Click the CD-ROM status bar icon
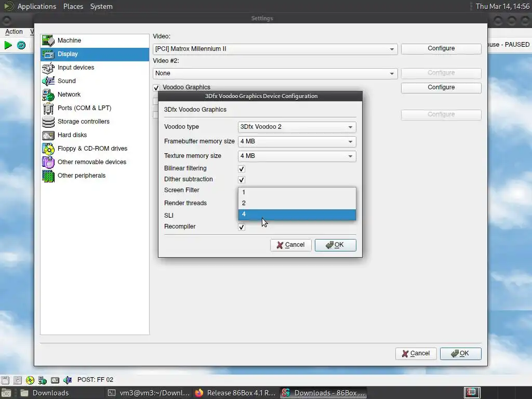Viewport: 532px width, 399px height. [x=30, y=380]
